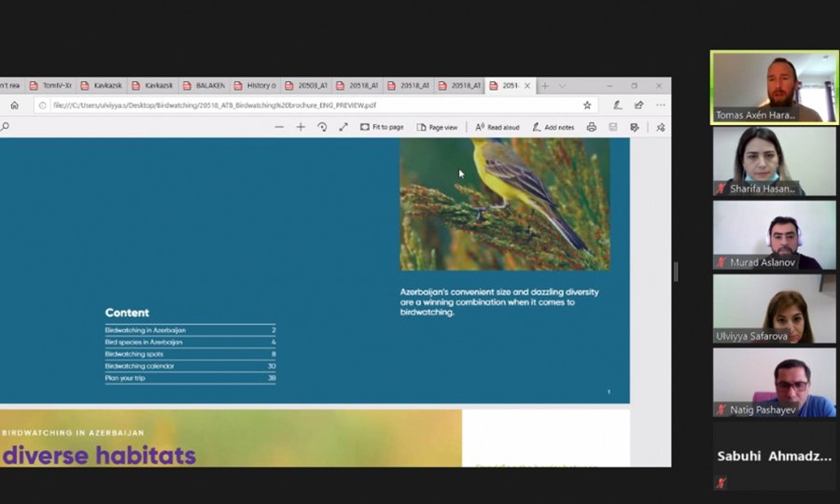Click 'Birdwatching spots' contents entry
The width and height of the screenshot is (840, 504).
click(x=190, y=354)
